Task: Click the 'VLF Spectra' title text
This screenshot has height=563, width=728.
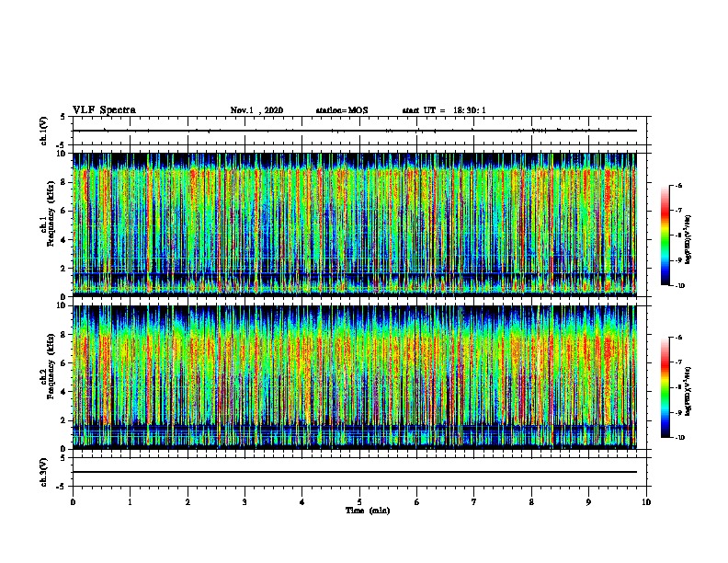Action: pos(104,110)
